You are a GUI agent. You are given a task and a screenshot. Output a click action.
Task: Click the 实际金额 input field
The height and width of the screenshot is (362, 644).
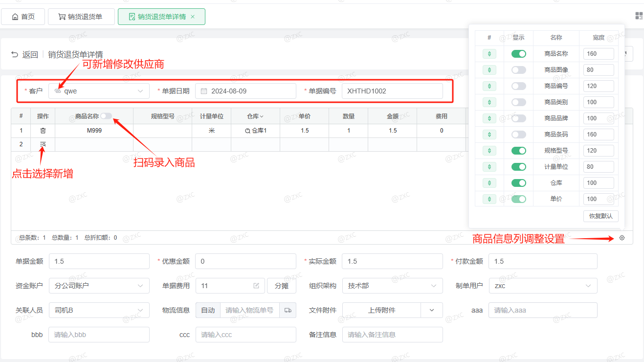[392, 261]
